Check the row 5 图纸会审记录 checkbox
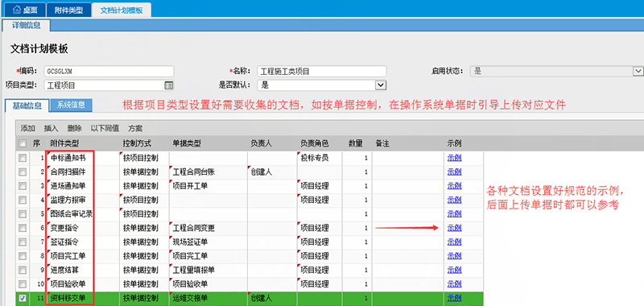644x306 pixels. point(23,214)
